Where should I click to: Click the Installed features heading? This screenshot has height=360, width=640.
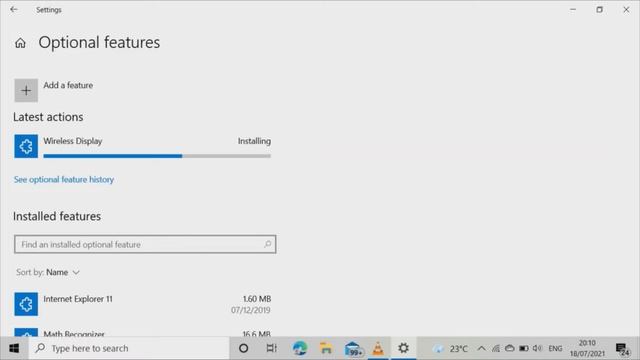57,216
